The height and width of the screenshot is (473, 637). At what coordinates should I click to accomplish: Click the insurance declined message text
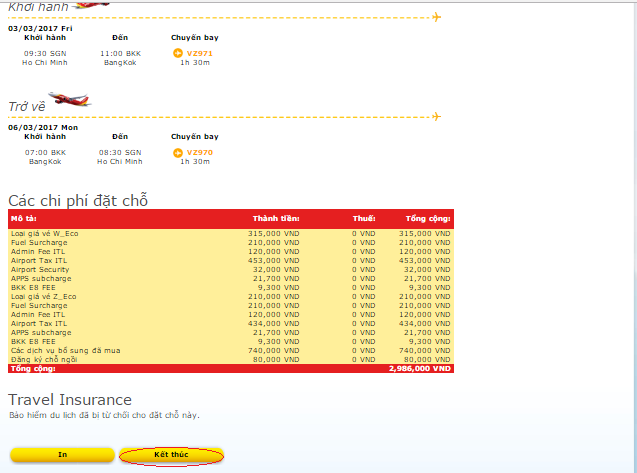[104, 415]
